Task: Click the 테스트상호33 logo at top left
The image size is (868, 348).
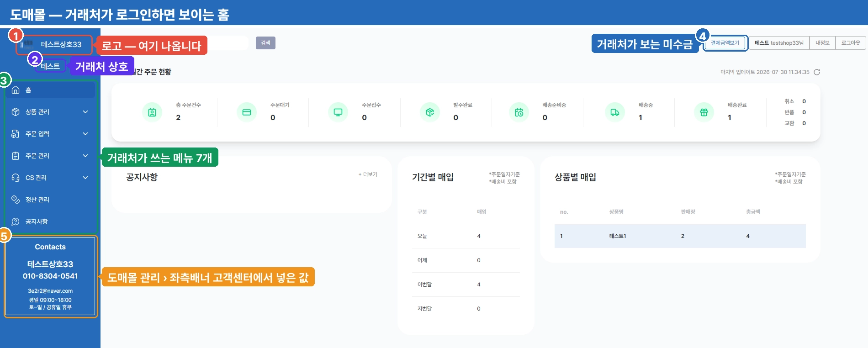Action: pyautogui.click(x=54, y=44)
